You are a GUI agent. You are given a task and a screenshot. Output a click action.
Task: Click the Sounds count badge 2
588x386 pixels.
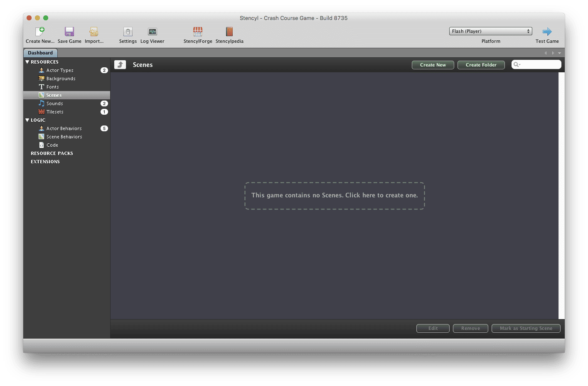coord(104,103)
